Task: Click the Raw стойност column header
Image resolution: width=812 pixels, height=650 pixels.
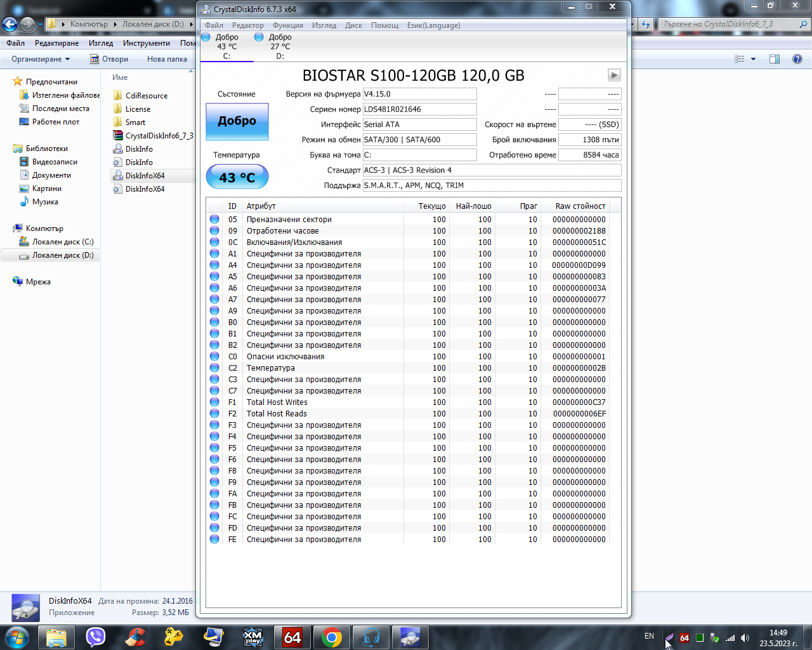Action: pyautogui.click(x=580, y=206)
